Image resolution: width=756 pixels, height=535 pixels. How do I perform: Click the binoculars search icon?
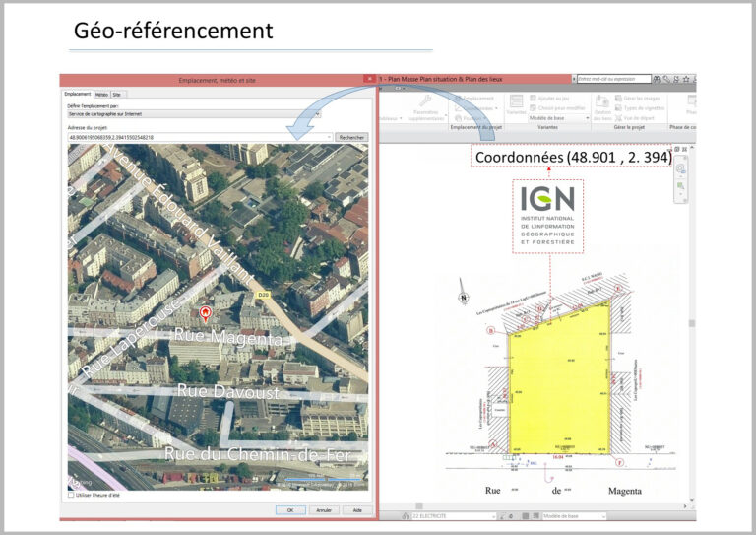pos(655,79)
